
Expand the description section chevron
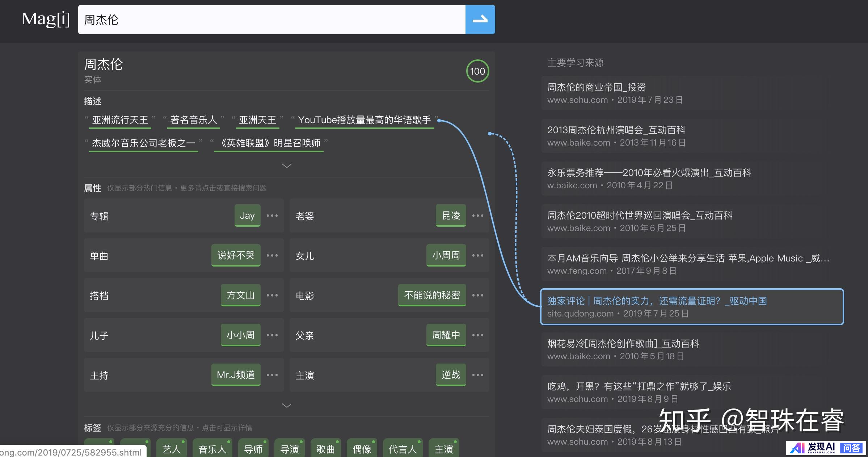[287, 166]
